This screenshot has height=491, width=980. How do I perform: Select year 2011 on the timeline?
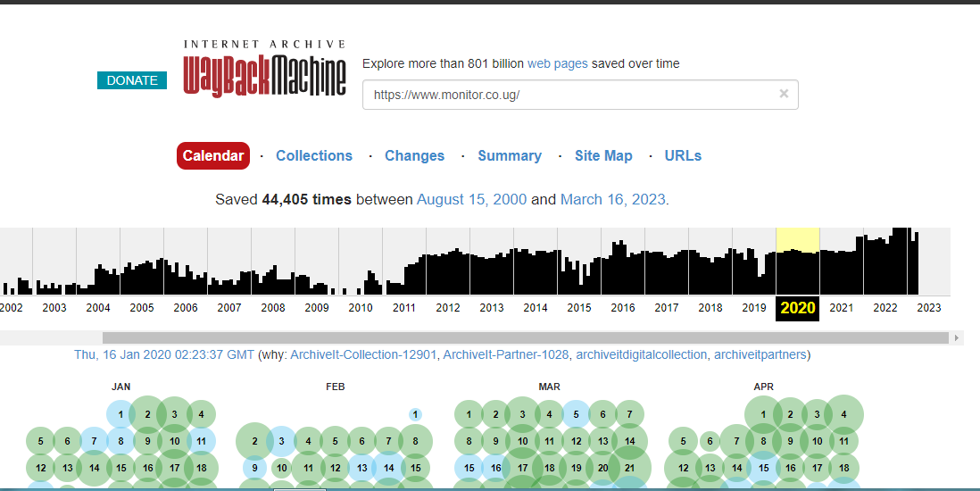coord(404,308)
